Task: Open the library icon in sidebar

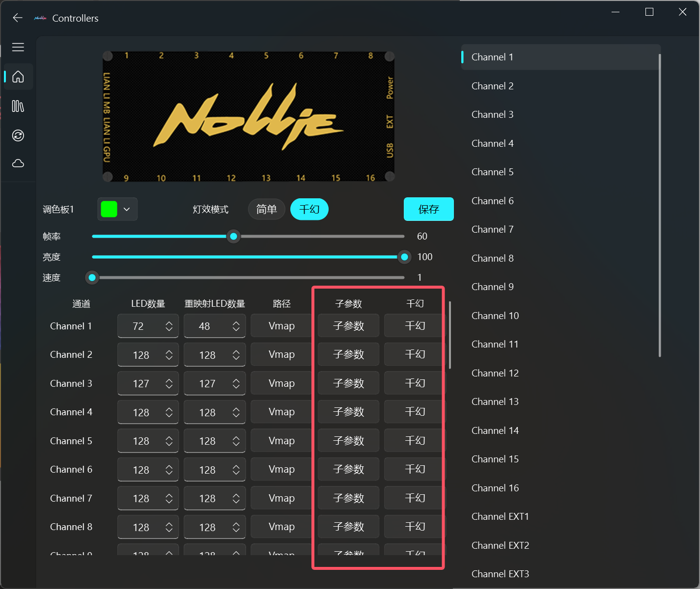Action: click(18, 106)
